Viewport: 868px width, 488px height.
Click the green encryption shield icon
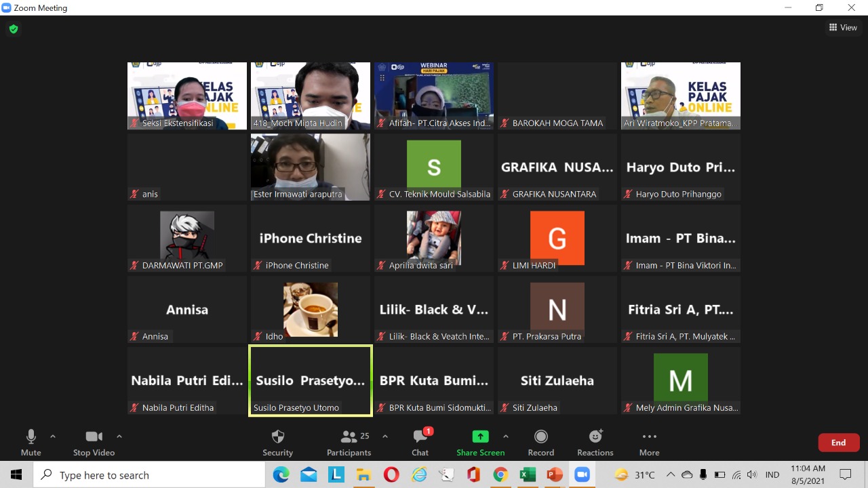pos(13,29)
